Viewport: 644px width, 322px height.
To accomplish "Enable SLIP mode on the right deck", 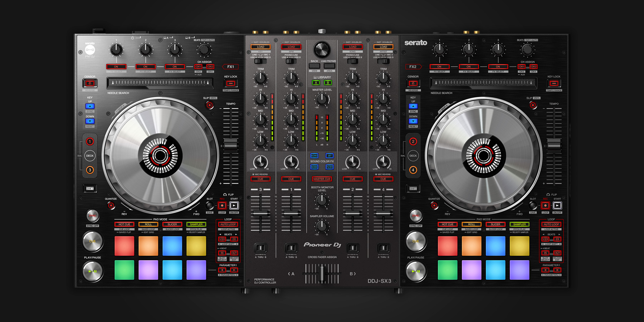I will click(x=533, y=104).
